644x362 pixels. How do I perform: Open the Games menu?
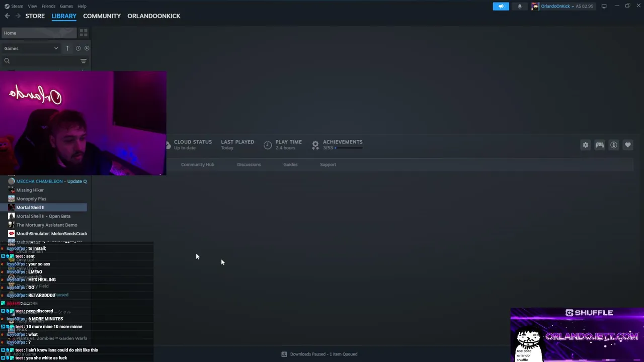point(66,6)
